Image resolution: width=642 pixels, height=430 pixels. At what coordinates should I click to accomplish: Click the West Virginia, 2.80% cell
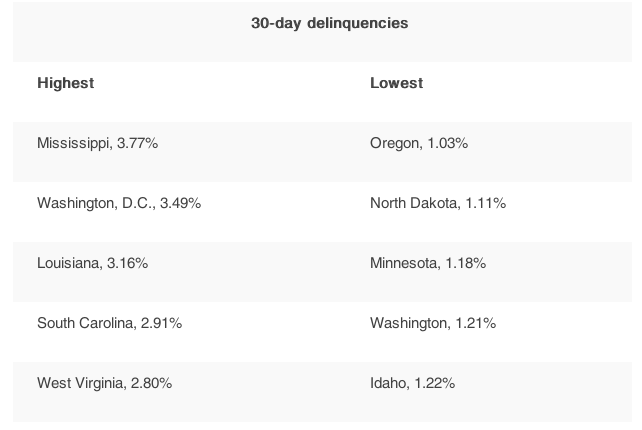tap(104, 383)
